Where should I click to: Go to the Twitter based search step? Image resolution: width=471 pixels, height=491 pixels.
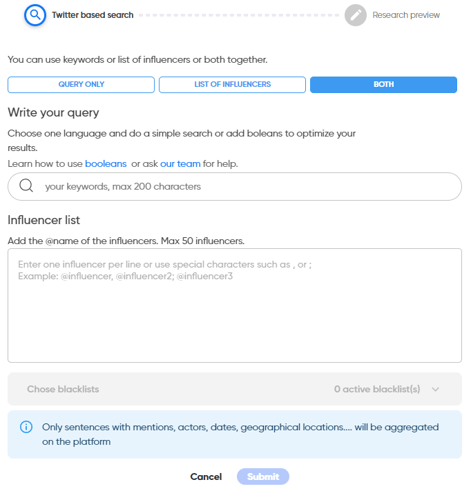pos(92,15)
